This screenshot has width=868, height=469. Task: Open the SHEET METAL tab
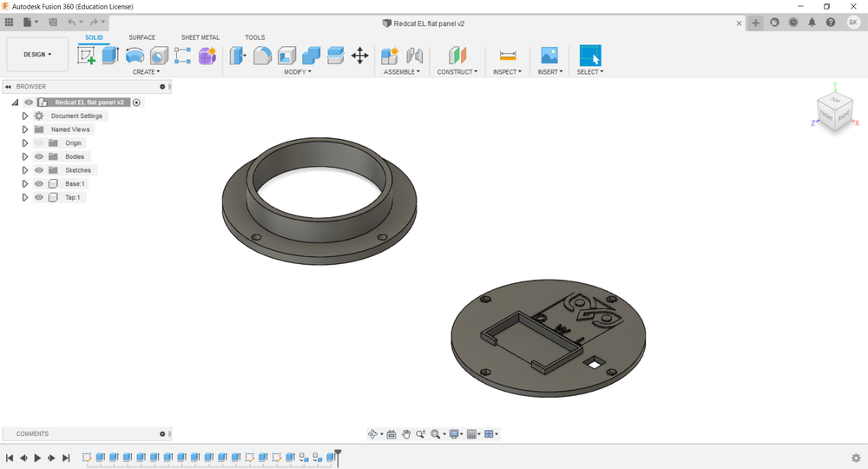pos(201,37)
